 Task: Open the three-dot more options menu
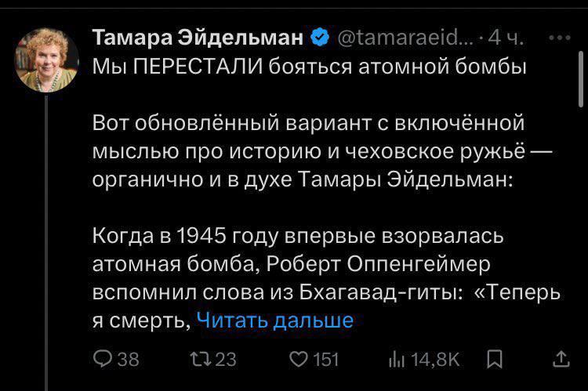click(559, 38)
